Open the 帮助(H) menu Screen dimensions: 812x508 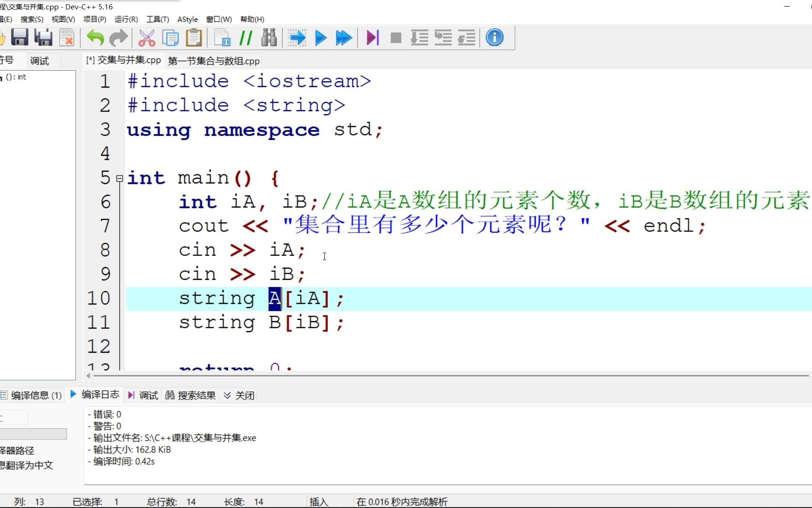tap(252, 19)
